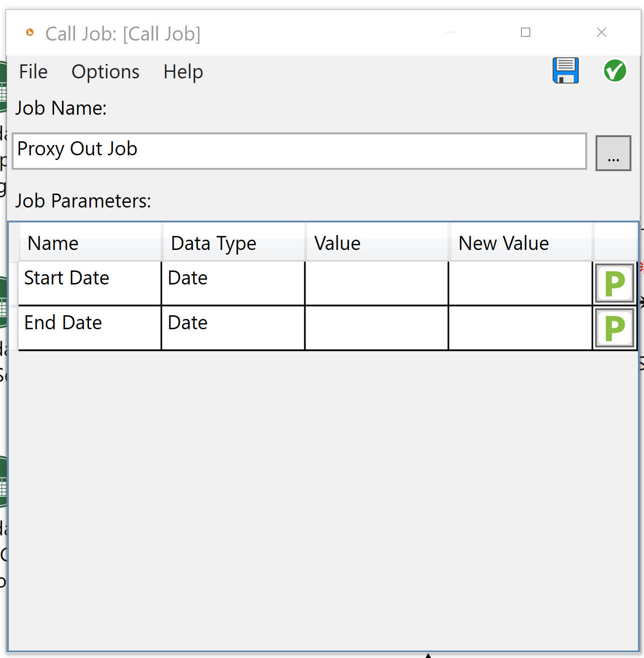Select the End Date row name cell
The width and height of the screenshot is (644, 658).
[89, 327]
